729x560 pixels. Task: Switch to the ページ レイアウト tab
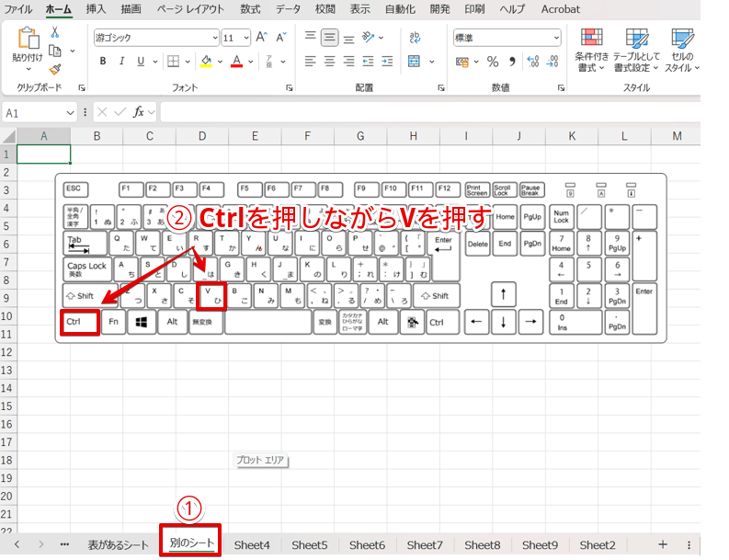[190, 9]
